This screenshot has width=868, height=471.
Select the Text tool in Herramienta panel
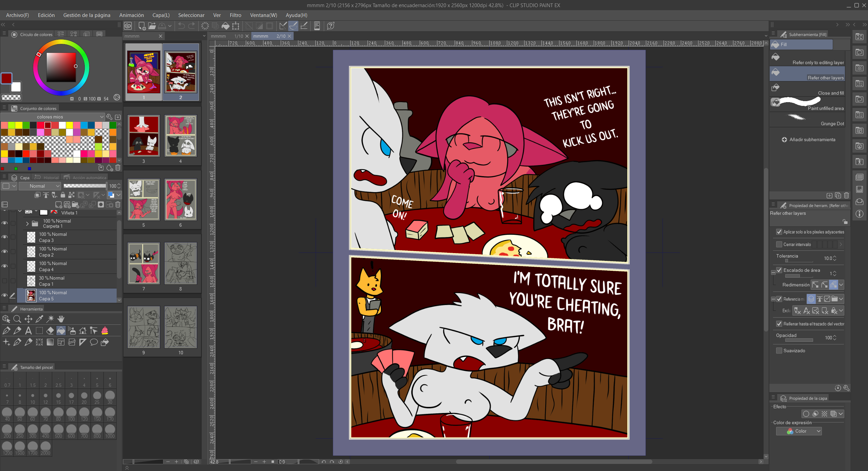click(28, 331)
